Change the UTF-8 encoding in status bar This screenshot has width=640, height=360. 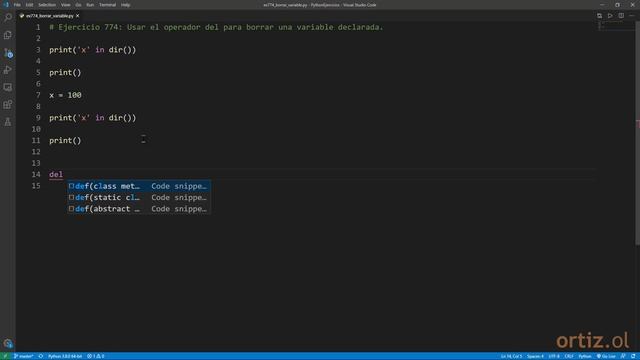[554, 356]
